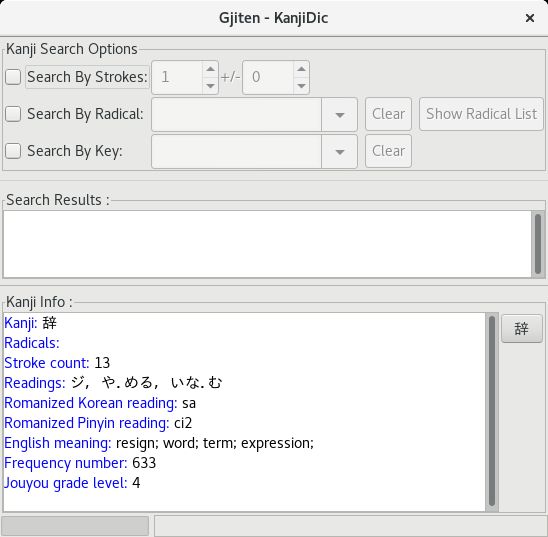
Task: Click the 辞 kanji button beside Kanji Info
Action: [522, 328]
